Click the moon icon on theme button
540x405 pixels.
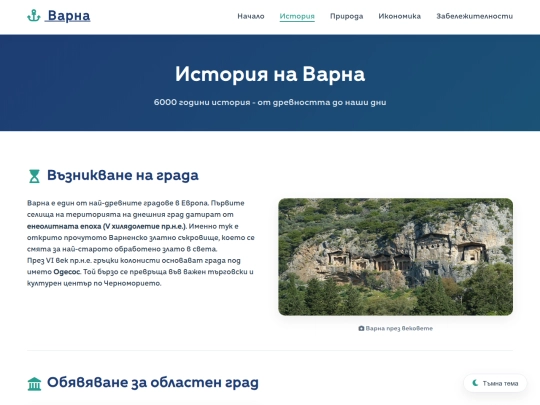[x=475, y=383]
